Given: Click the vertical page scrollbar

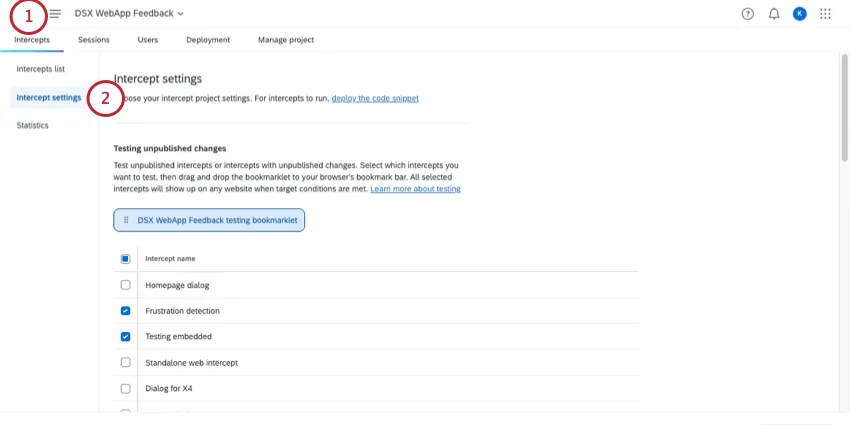Looking at the screenshot, I should (845, 110).
